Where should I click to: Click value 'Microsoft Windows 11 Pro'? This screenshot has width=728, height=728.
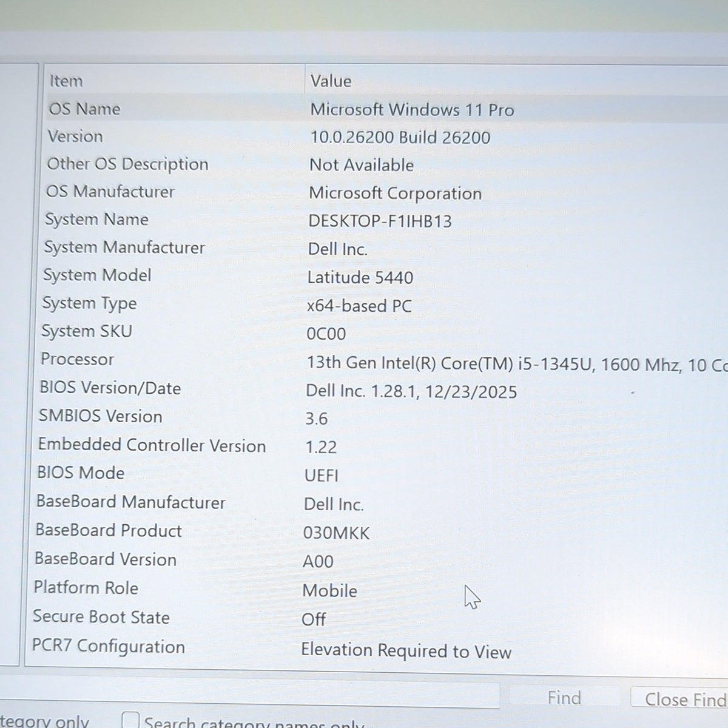coord(412,110)
